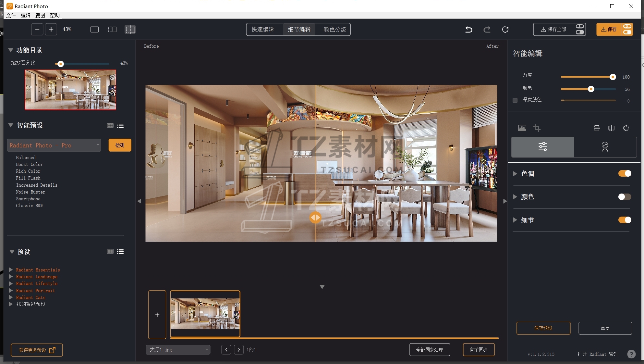Switch to the 颜色分级 tab

coord(334,30)
